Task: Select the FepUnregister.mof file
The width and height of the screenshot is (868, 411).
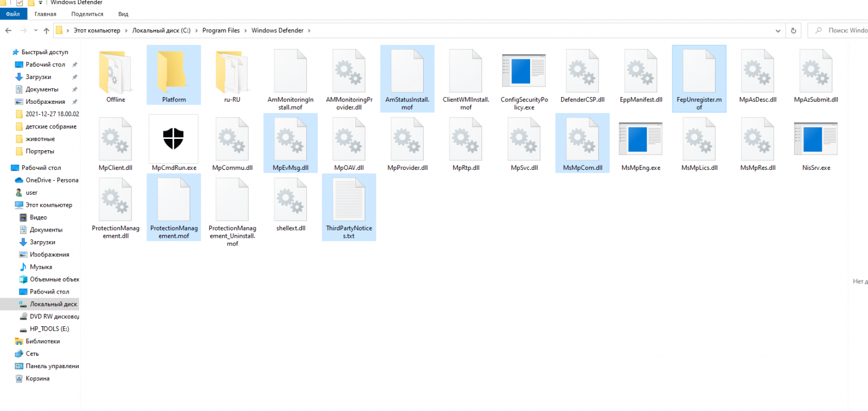Action: (x=699, y=78)
